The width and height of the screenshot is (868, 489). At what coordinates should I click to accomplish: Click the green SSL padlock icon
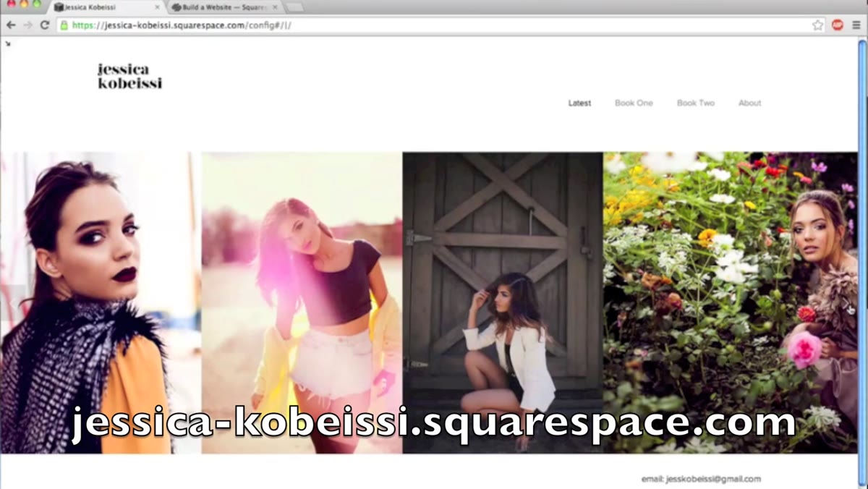(64, 25)
